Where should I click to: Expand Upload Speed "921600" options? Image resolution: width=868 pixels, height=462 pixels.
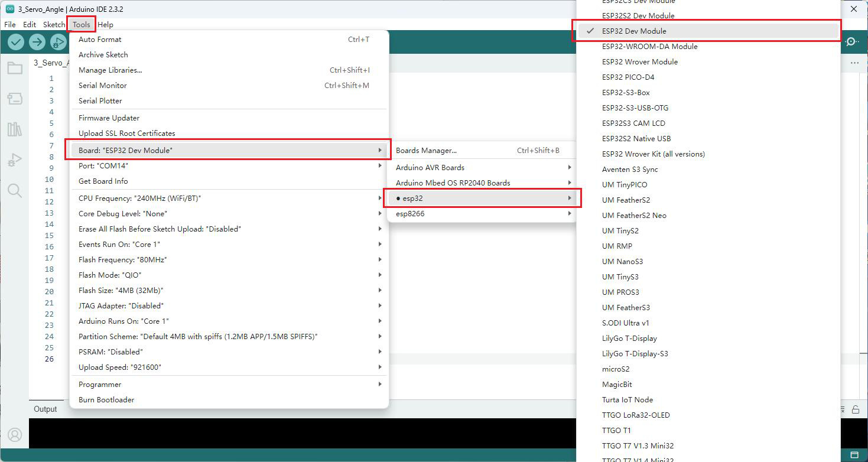coord(229,367)
